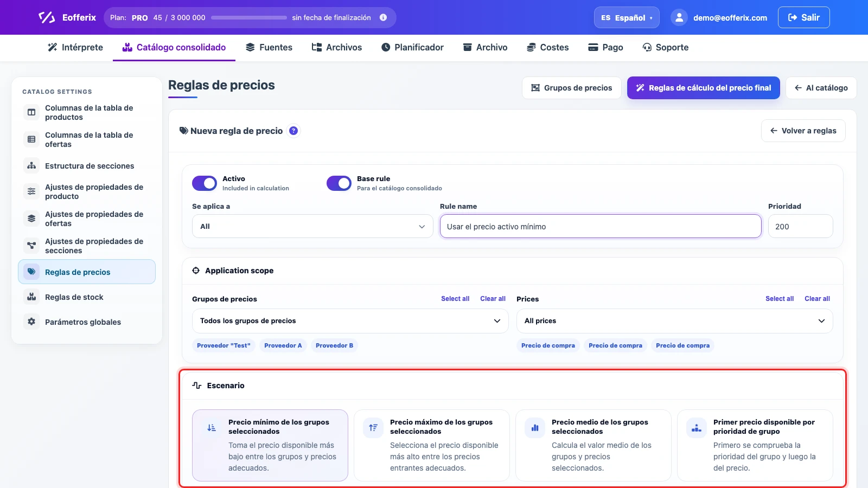The image size is (868, 488).
Task: Open the Catálogo consolidado tab
Action: (174, 47)
